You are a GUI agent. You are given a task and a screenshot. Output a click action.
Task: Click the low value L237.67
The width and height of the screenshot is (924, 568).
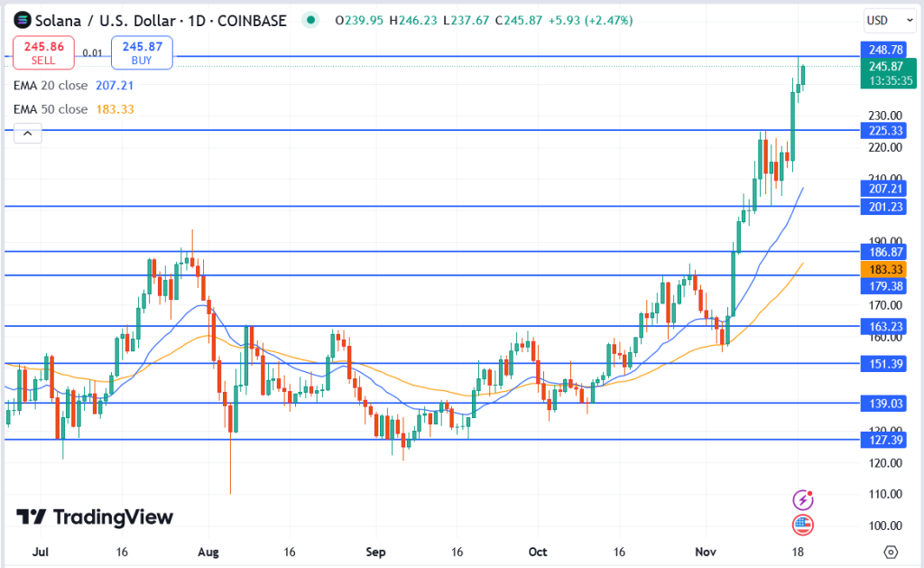pyautogui.click(x=467, y=21)
